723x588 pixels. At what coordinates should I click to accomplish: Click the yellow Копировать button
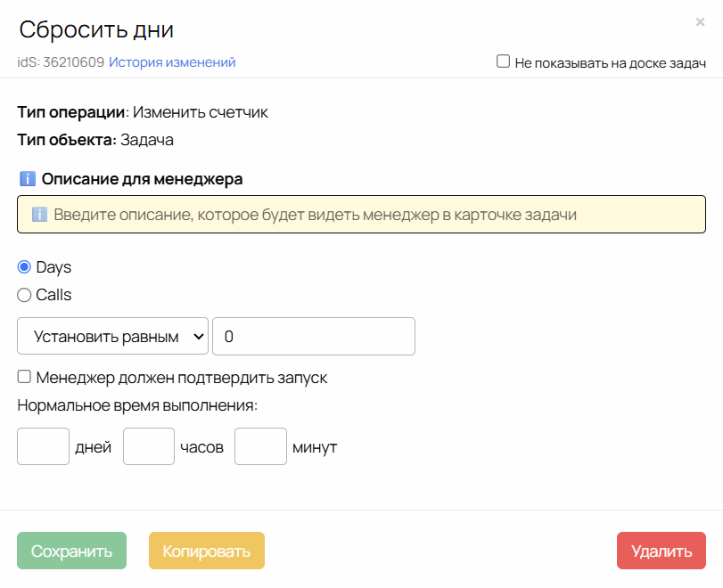(207, 551)
